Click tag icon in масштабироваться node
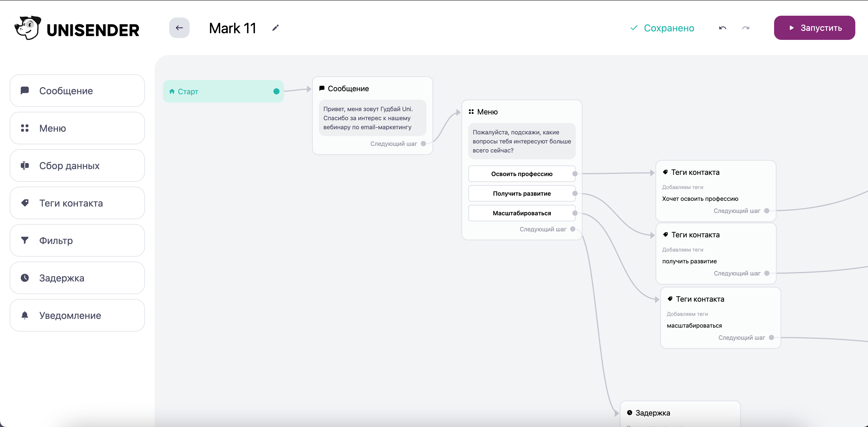This screenshot has height=427, width=868. click(x=670, y=299)
